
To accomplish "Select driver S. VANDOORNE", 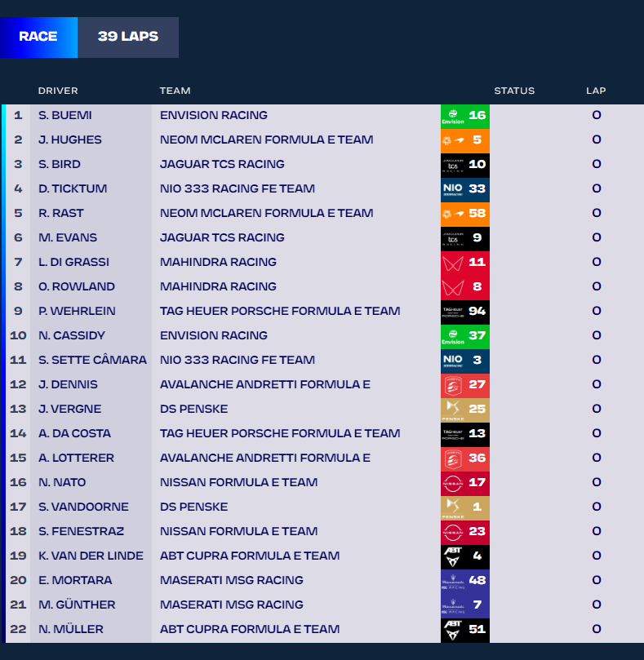I will (x=83, y=507).
